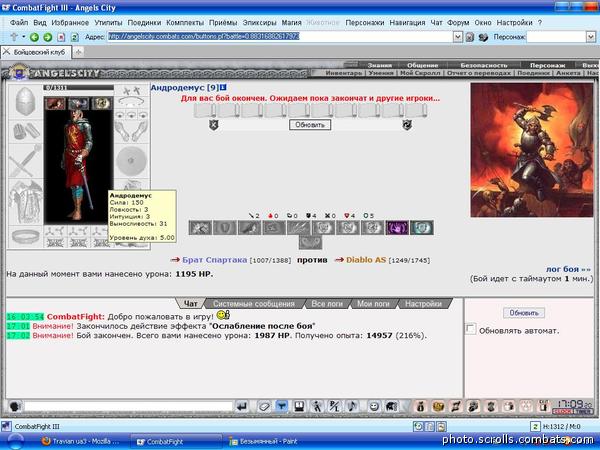
Task: Click the chat message input field
Action: coord(129,406)
